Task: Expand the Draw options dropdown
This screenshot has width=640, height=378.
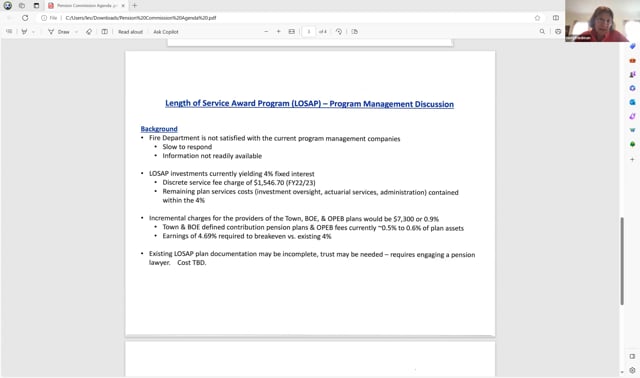Action: 76,32
